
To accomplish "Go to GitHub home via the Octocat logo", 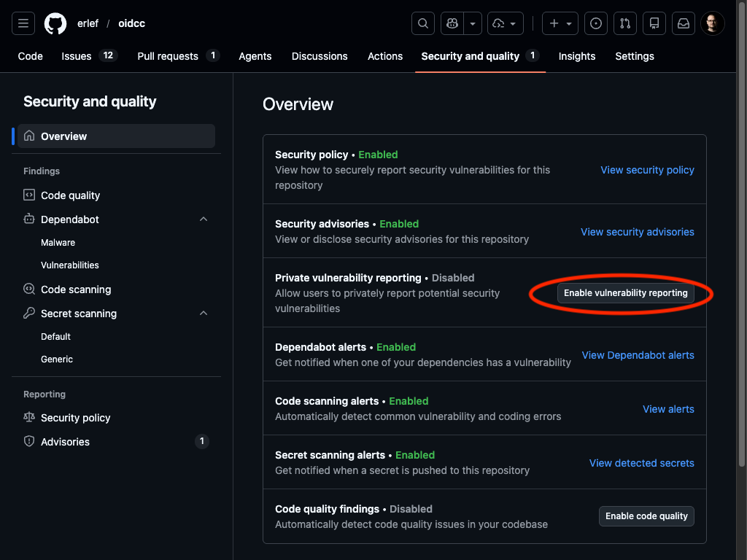I will [x=55, y=23].
